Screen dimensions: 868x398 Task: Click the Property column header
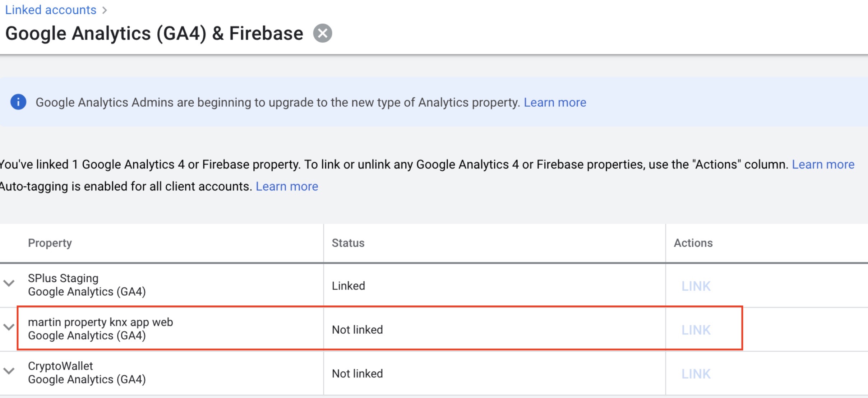pyautogui.click(x=50, y=243)
